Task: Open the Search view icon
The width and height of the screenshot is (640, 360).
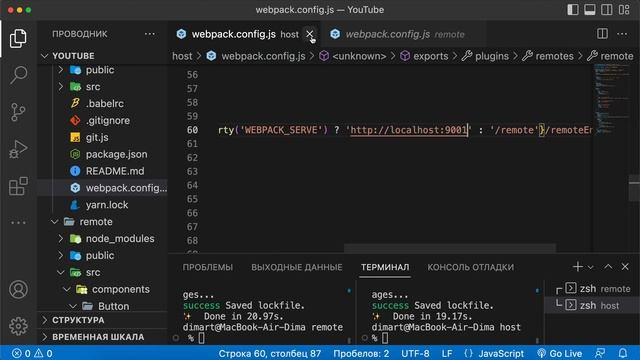Action: (x=18, y=75)
